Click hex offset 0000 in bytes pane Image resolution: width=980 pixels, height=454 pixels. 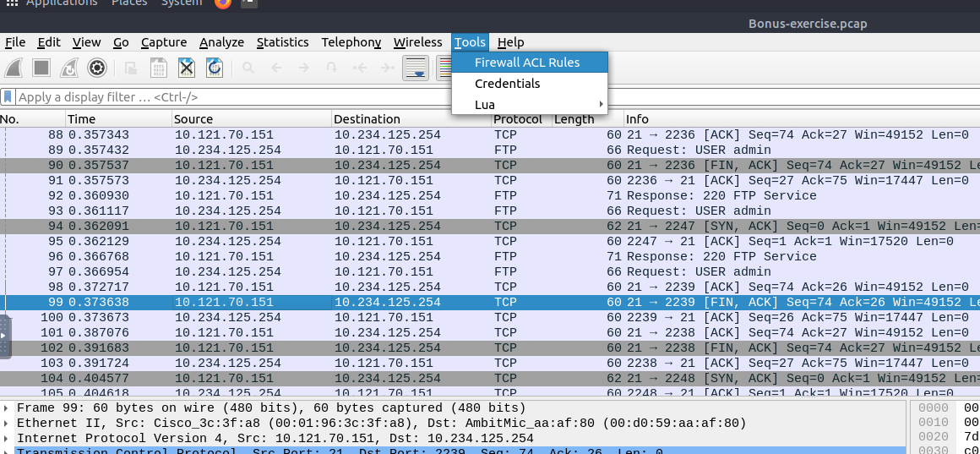[934, 408]
